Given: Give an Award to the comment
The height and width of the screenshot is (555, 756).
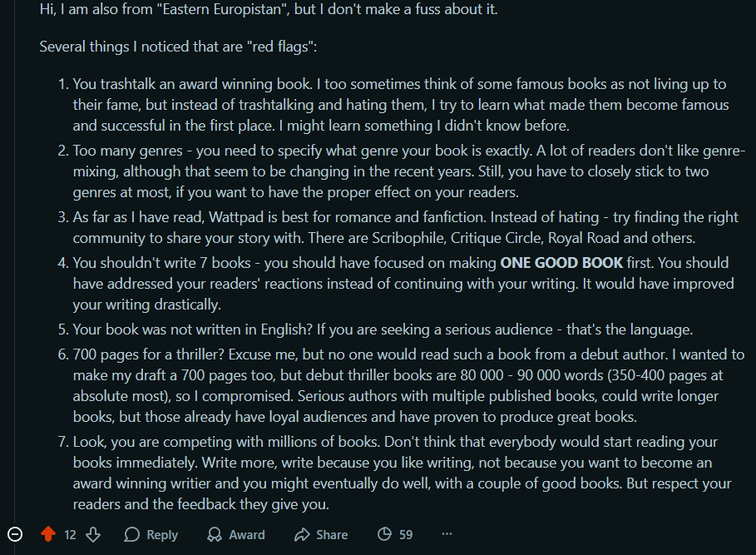Looking at the screenshot, I should click(x=235, y=534).
